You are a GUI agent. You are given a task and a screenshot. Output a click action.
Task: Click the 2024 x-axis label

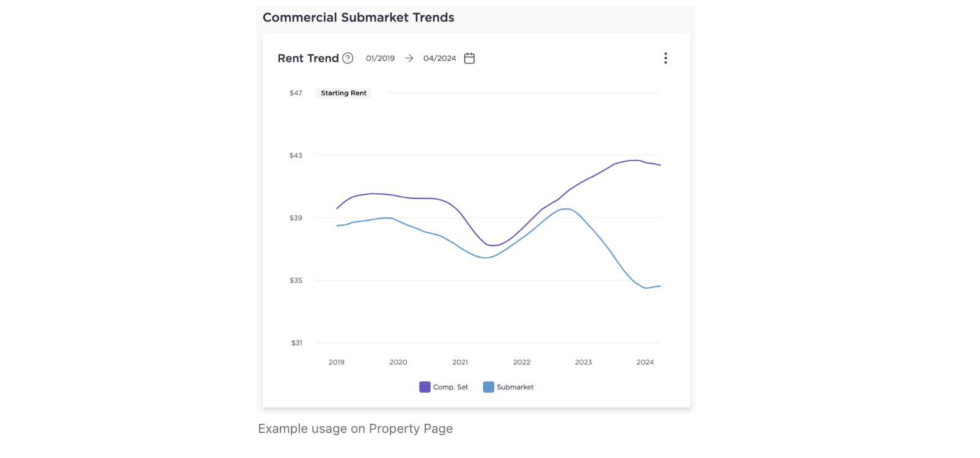[x=645, y=362]
